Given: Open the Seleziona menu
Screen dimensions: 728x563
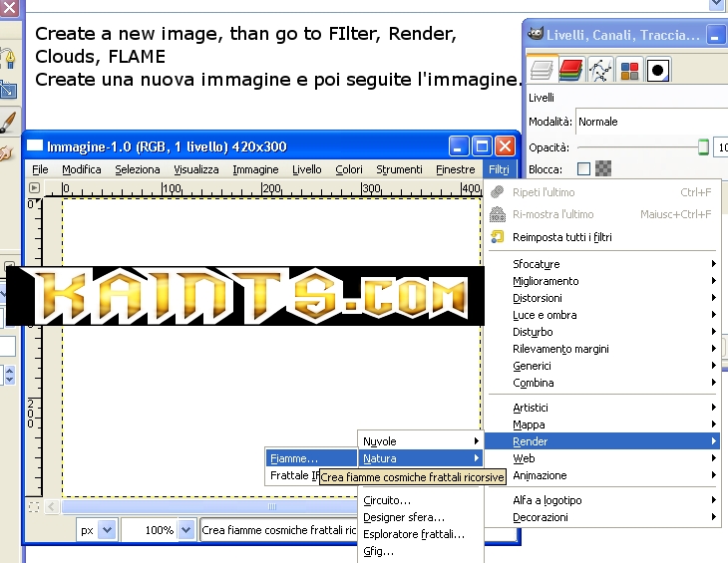Looking at the screenshot, I should 138,169.
